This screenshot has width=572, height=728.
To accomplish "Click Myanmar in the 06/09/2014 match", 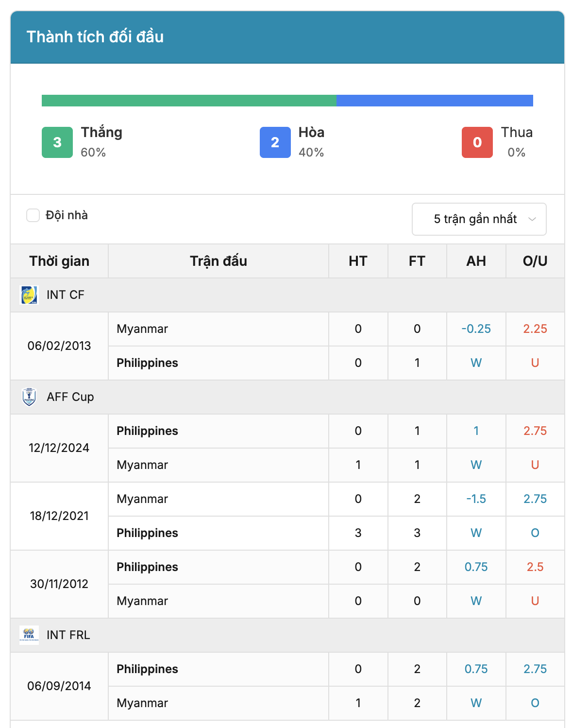I will pos(142,703).
